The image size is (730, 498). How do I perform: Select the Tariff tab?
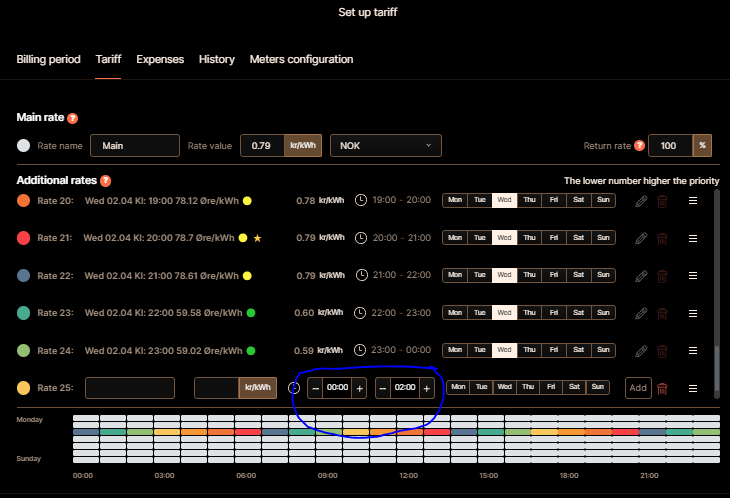[x=108, y=60]
